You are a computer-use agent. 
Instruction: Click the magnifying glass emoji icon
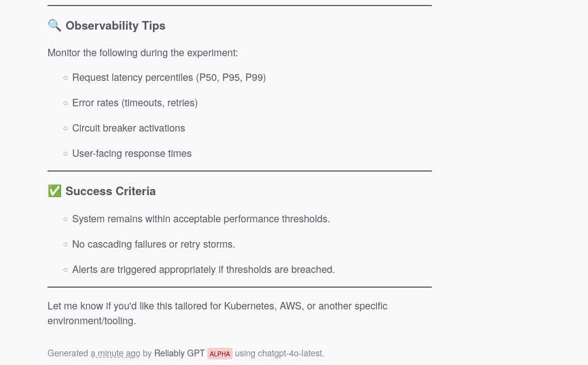54,25
